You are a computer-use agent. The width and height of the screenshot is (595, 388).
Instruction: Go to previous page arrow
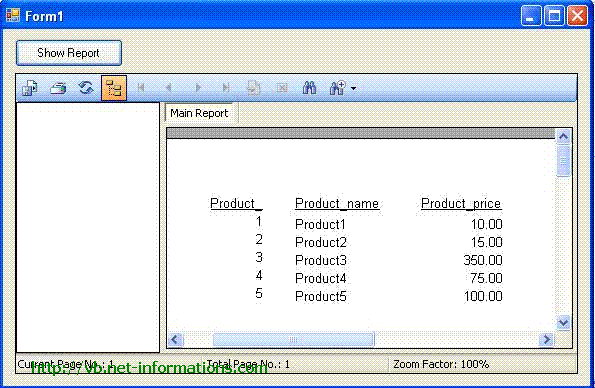click(x=169, y=88)
